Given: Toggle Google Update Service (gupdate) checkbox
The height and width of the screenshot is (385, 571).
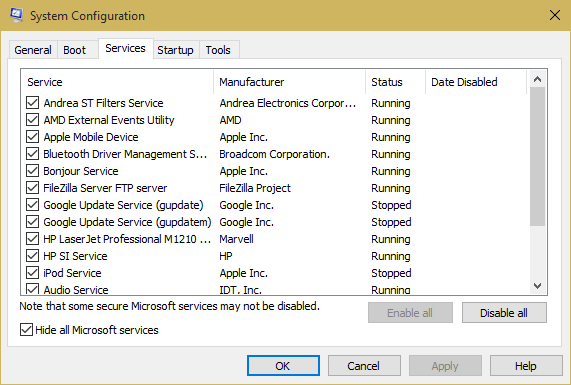Looking at the screenshot, I should [x=32, y=205].
